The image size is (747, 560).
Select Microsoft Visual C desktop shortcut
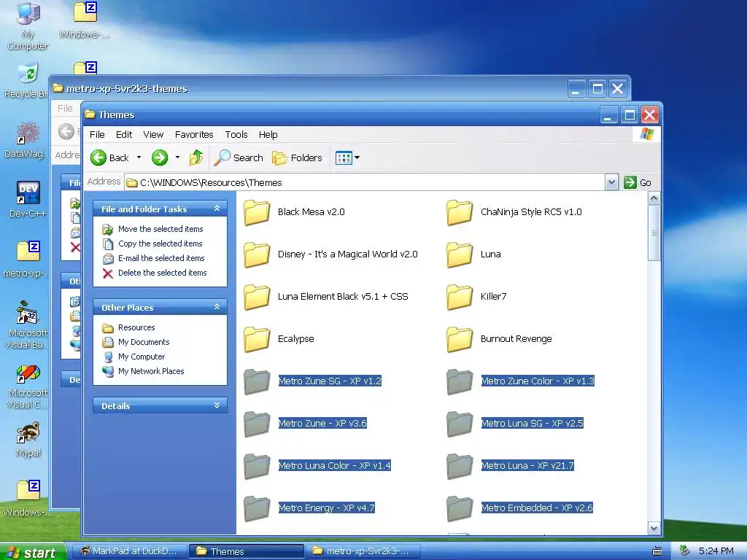[x=28, y=386]
